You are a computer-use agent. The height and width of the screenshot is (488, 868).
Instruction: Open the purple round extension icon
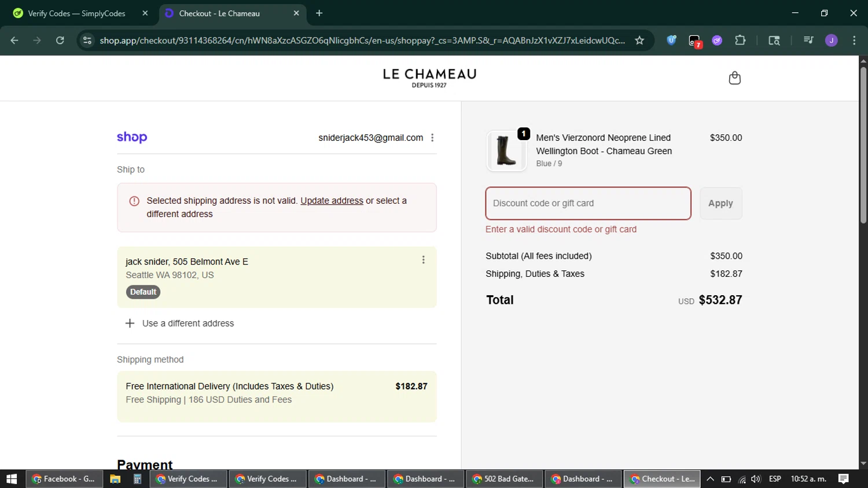[717, 41]
